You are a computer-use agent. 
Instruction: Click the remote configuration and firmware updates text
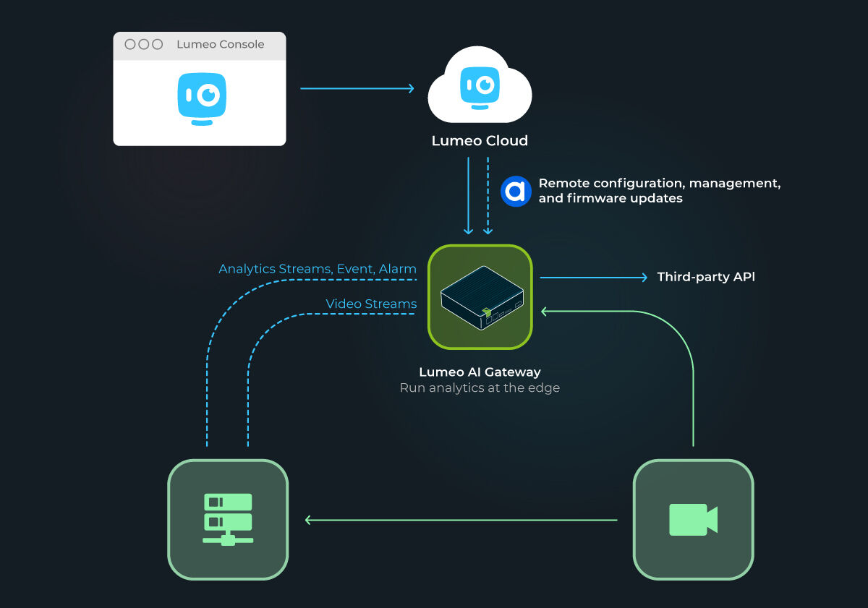pyautogui.click(x=659, y=191)
